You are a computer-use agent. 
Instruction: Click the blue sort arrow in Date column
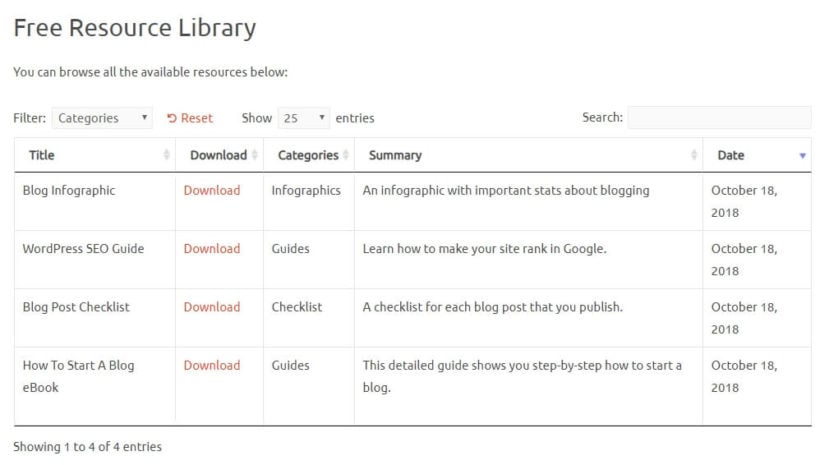pos(803,155)
